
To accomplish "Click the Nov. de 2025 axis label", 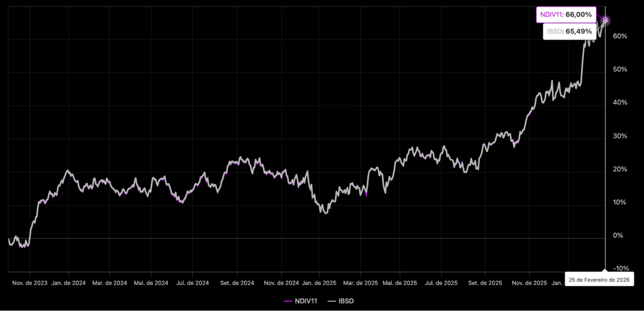I will pos(529,283).
